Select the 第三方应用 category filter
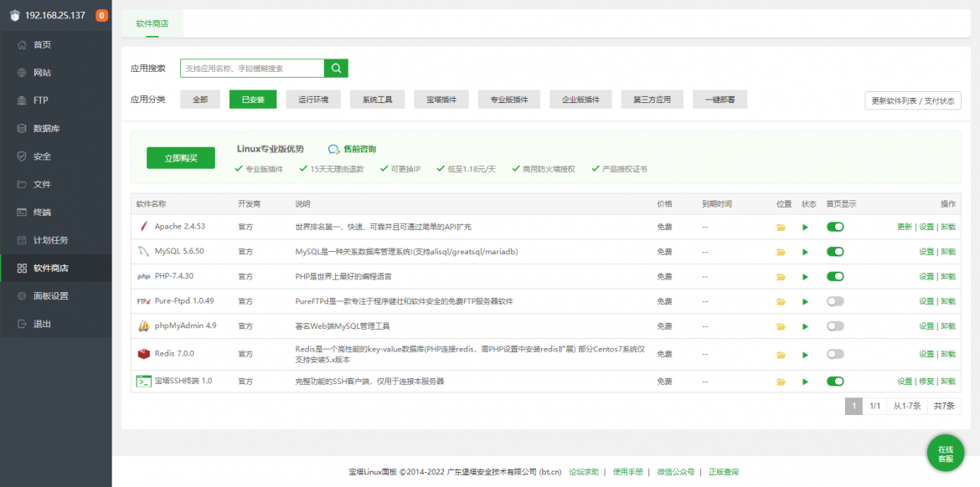The height and width of the screenshot is (487, 980). (x=652, y=100)
